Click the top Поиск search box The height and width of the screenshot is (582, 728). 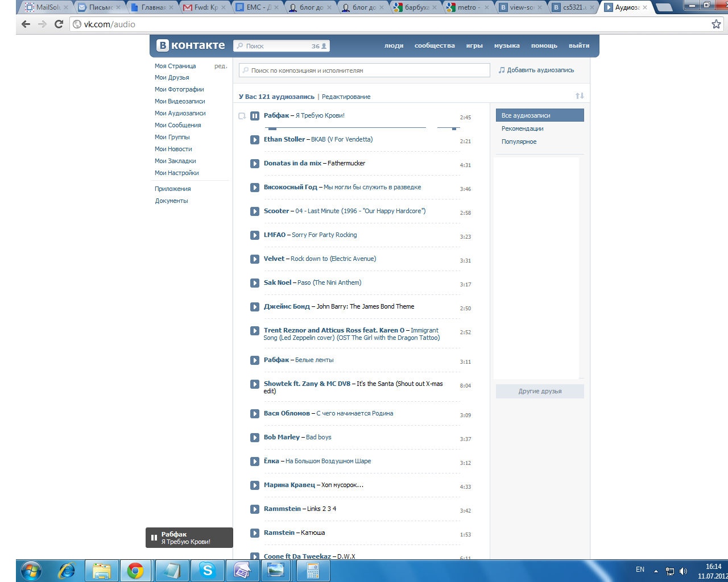coord(281,46)
